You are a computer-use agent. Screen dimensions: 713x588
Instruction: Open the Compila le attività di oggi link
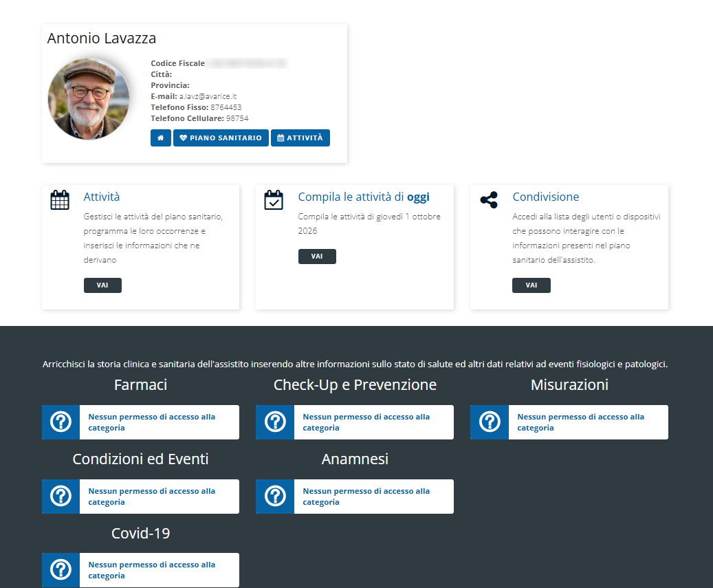point(364,197)
